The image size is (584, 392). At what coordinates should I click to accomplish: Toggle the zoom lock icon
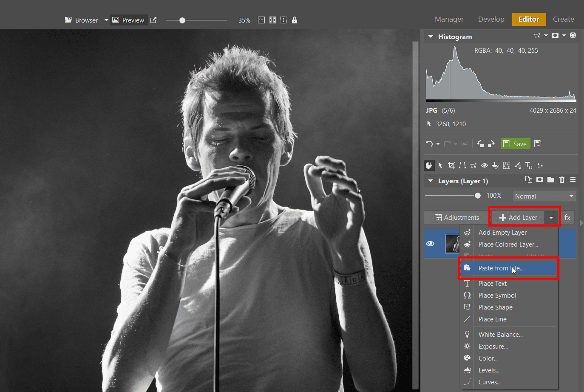[295, 20]
